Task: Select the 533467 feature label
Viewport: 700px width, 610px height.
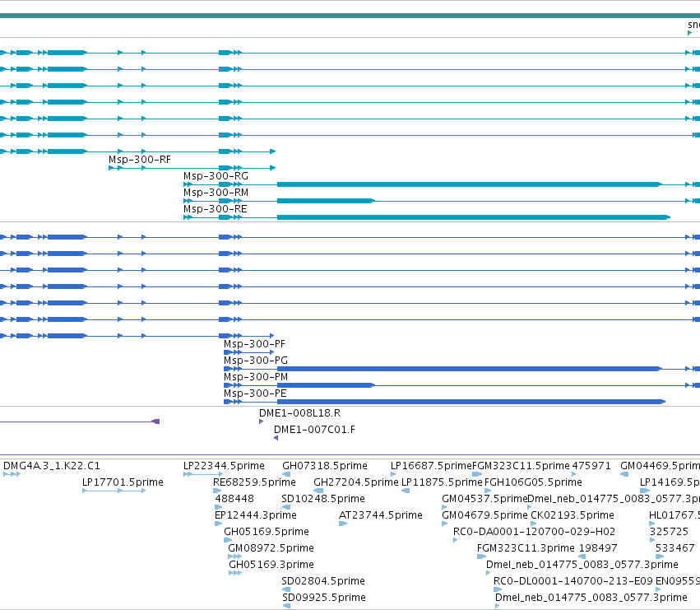Action: pyautogui.click(x=675, y=548)
